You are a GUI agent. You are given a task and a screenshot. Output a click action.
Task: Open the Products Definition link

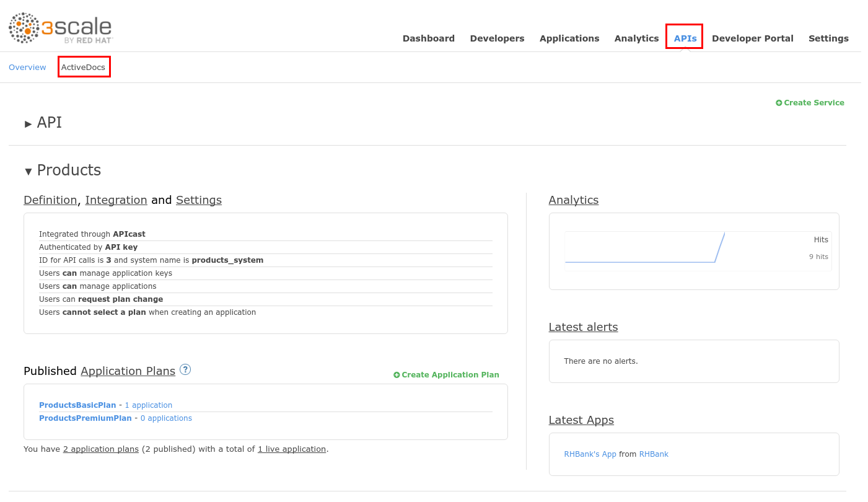(50, 200)
